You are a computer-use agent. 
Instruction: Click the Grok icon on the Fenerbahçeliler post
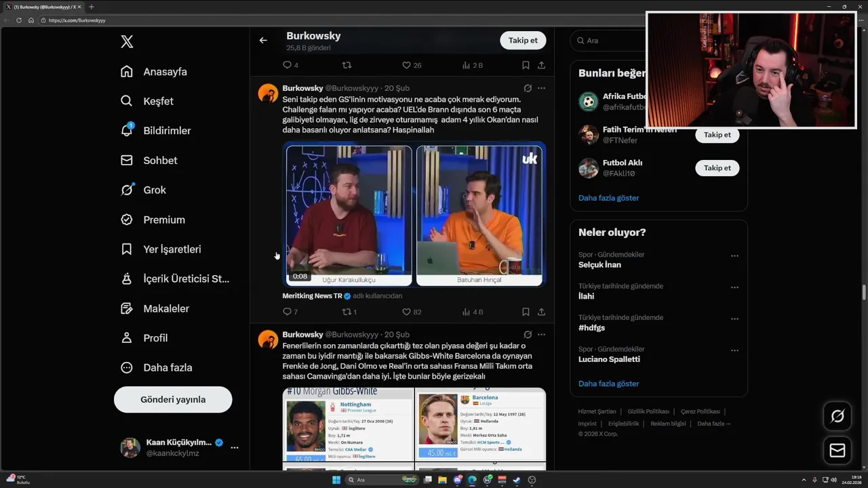pos(528,335)
